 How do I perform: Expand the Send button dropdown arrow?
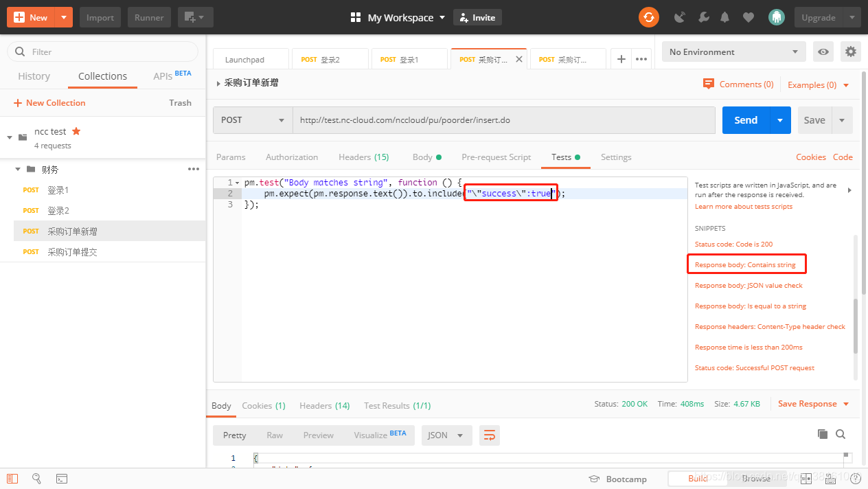(x=780, y=120)
